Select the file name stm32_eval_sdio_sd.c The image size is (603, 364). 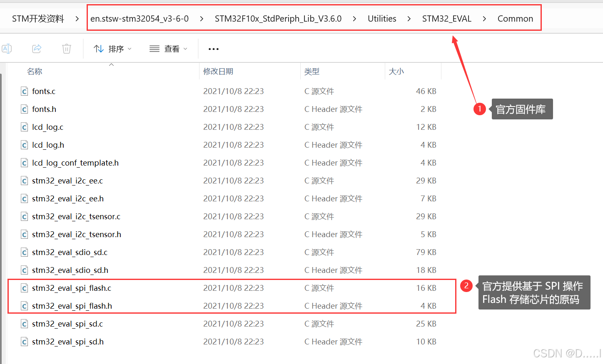tap(70, 252)
